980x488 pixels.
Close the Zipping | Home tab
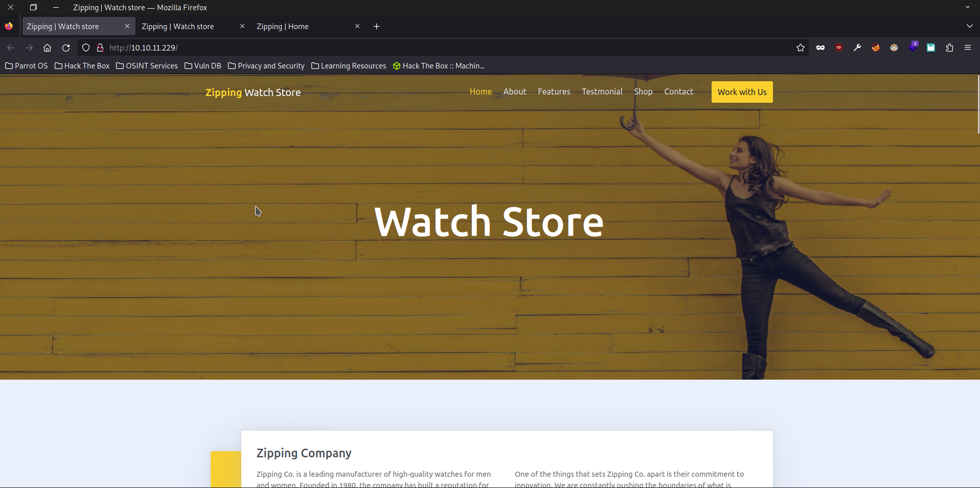(357, 26)
